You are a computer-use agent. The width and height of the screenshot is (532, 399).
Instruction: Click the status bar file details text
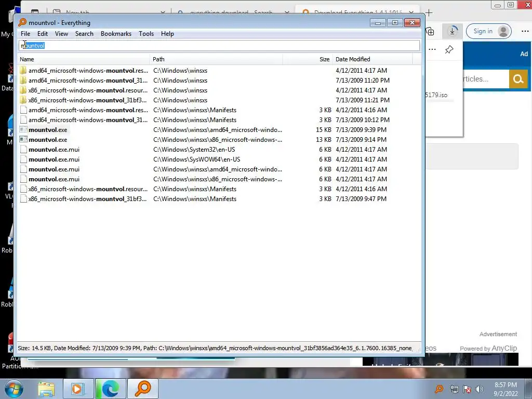(x=215, y=348)
